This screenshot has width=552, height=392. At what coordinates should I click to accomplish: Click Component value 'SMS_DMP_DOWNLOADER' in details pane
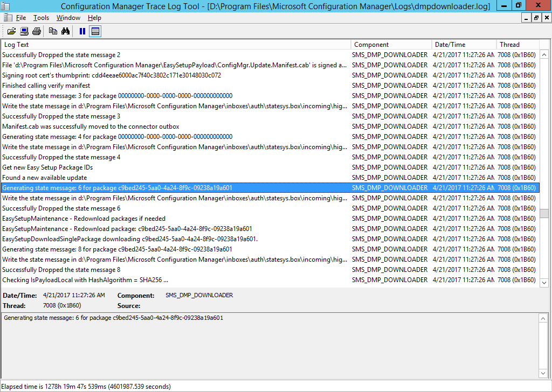pyautogui.click(x=199, y=295)
